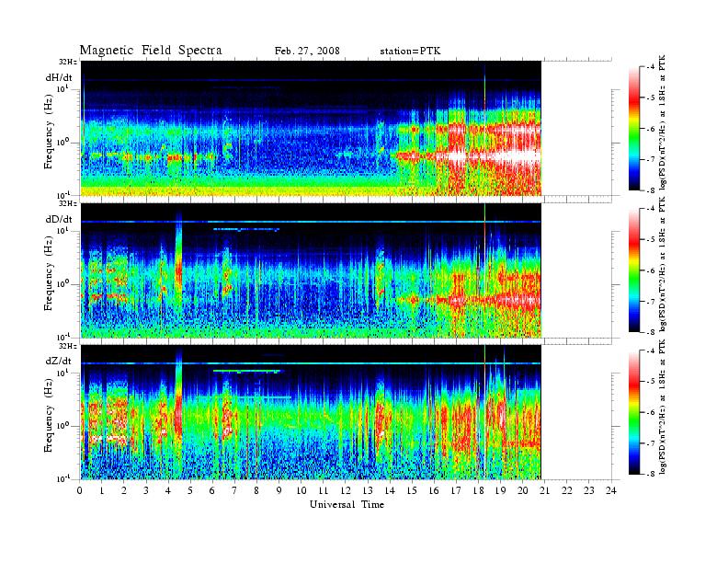
Task: Click hour 19 on the time axis
Action: [500, 491]
